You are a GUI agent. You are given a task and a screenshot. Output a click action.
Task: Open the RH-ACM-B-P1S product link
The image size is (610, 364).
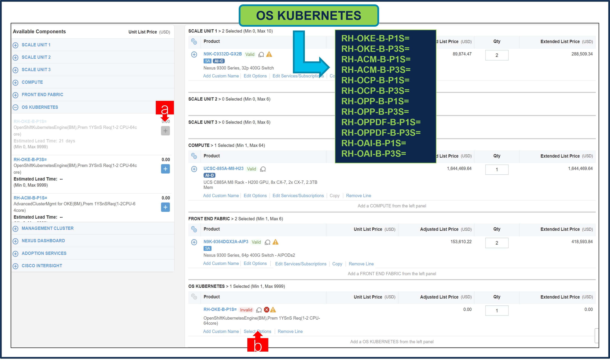point(30,198)
